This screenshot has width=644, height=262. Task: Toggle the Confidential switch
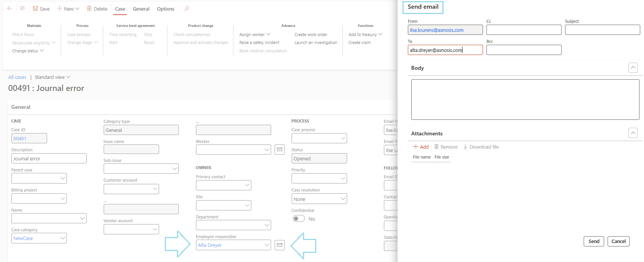[x=299, y=219]
